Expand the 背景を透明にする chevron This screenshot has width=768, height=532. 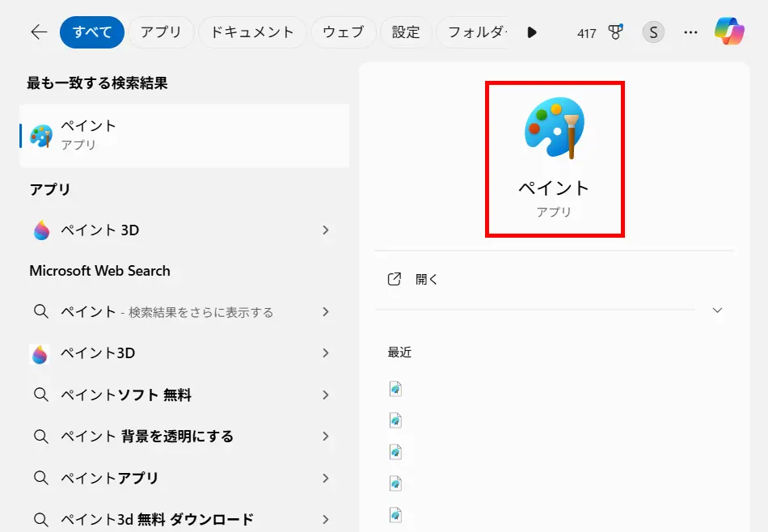(326, 437)
